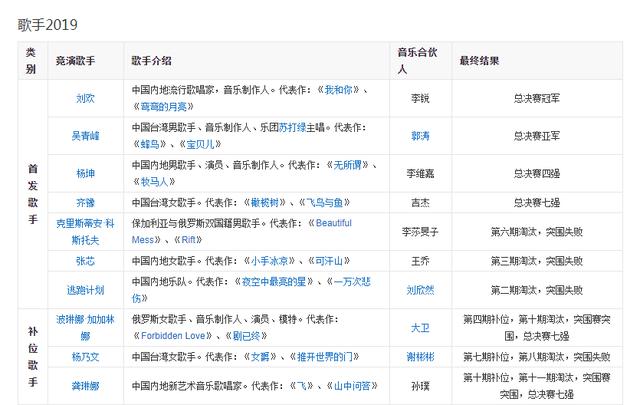Screen dimensions: 640x405
Task: Select the partner name 李维嘉
Action: pyautogui.click(x=420, y=174)
